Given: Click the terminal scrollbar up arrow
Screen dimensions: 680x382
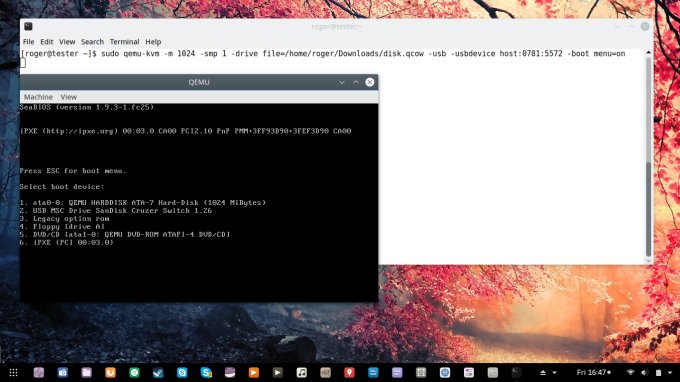Looking at the screenshot, I should 648,52.
